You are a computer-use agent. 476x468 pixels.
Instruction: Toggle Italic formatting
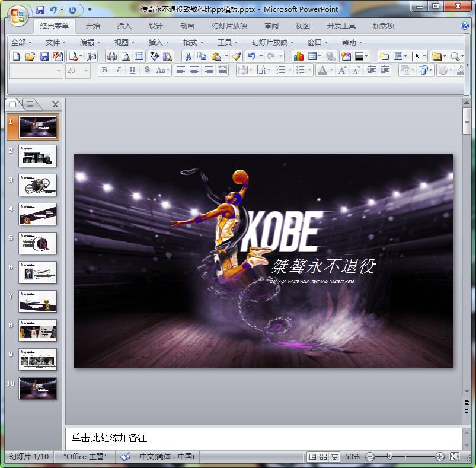[x=118, y=71]
